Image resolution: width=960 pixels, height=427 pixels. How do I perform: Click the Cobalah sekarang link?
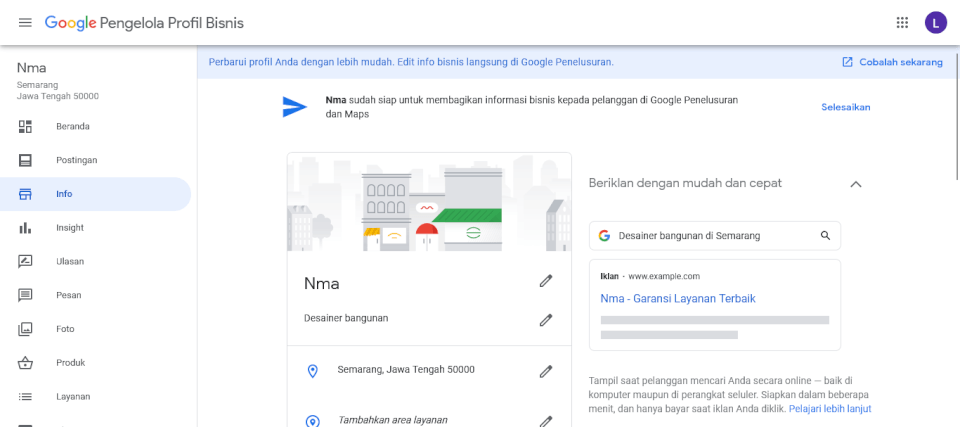(901, 62)
